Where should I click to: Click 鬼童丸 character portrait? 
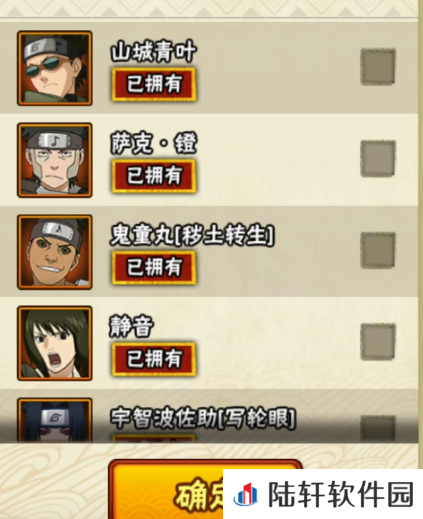(55, 252)
